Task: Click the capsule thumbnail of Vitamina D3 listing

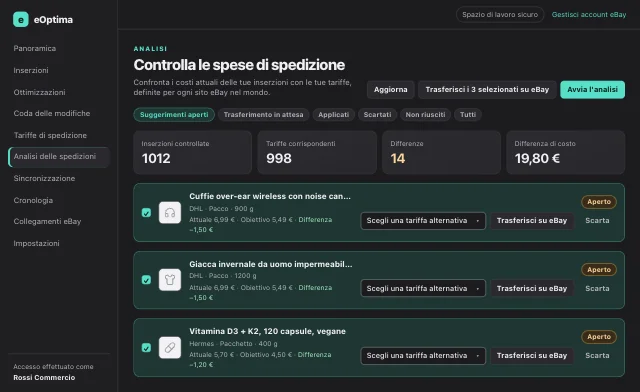Action: pos(170,347)
